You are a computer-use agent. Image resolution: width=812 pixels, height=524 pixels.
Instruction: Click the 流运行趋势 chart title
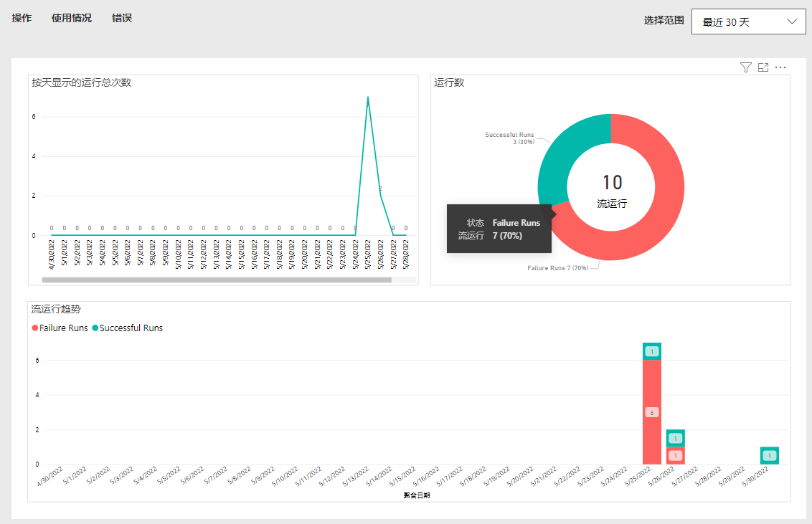[56, 310]
